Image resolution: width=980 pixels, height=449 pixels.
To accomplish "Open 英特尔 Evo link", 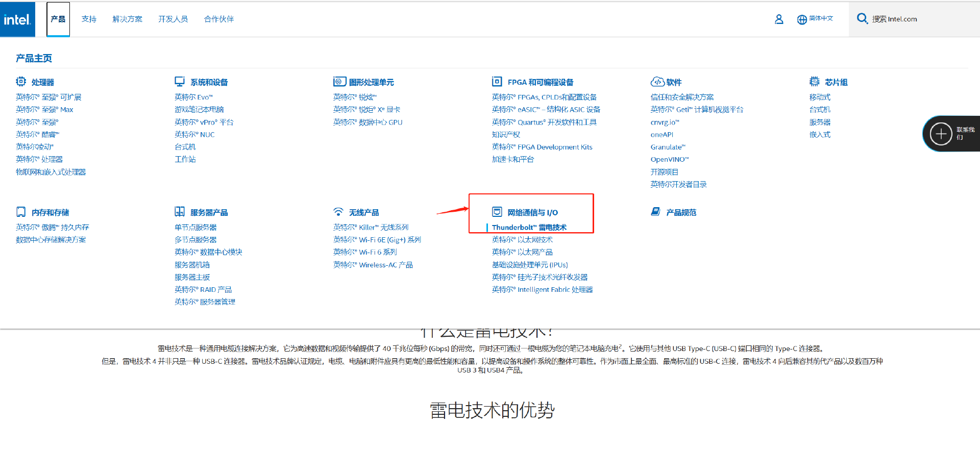I will [x=193, y=97].
